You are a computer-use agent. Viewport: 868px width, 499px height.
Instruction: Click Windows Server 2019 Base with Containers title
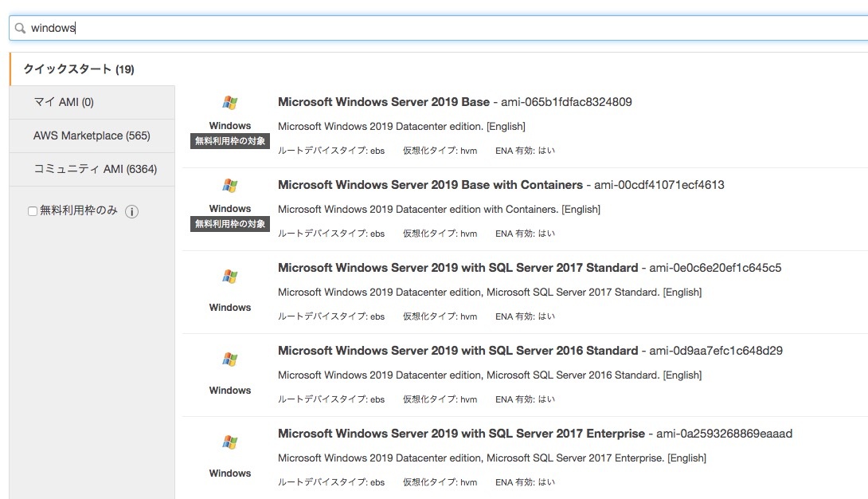[x=430, y=185]
